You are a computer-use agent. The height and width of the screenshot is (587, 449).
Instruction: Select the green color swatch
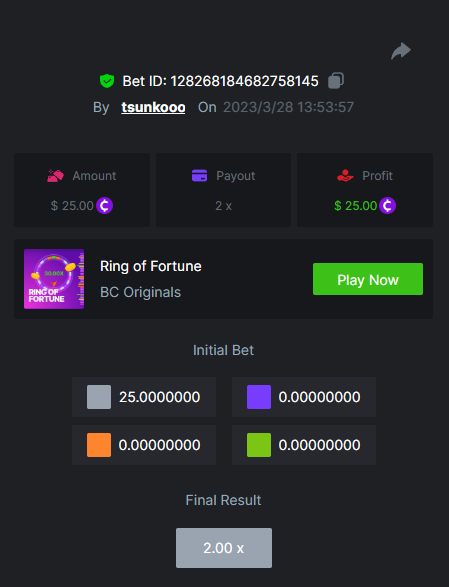[259, 445]
